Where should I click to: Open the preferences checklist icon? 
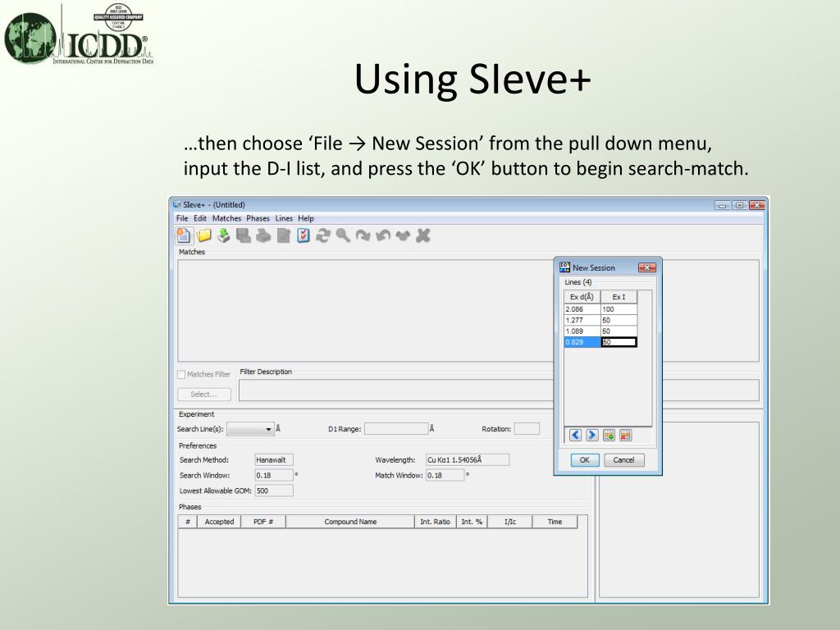tap(304, 235)
